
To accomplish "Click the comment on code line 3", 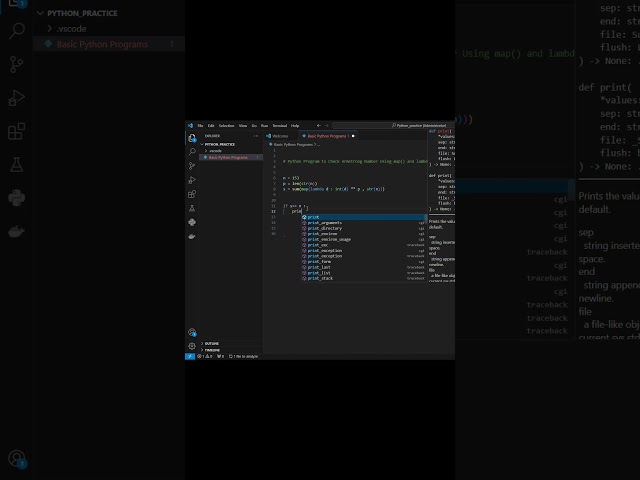I will [x=355, y=161].
